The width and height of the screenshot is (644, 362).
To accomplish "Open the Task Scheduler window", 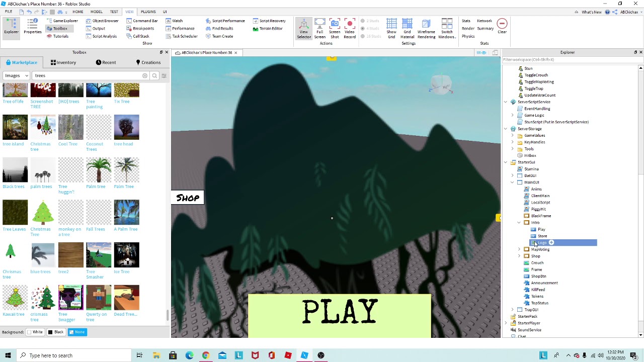I will 181,36.
